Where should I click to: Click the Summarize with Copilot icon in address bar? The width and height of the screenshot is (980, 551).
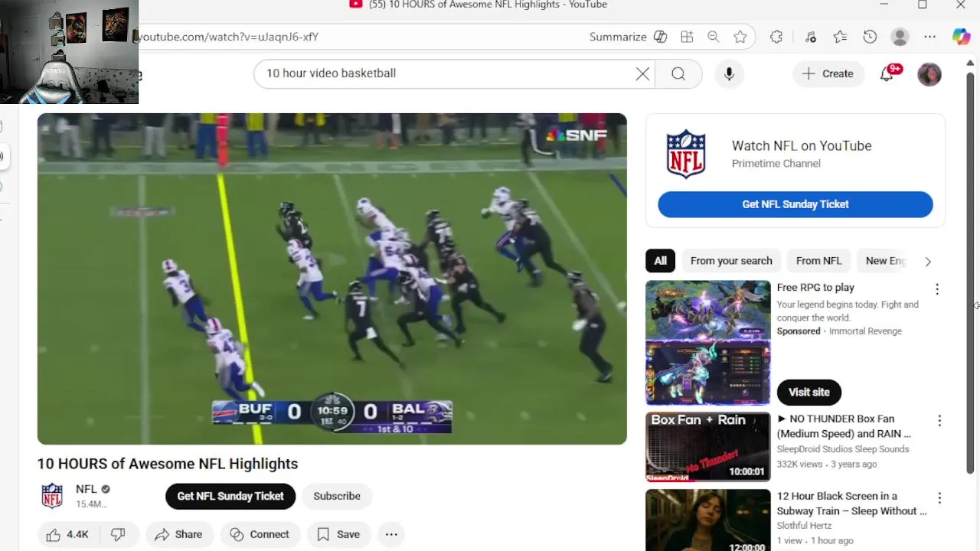(x=661, y=37)
